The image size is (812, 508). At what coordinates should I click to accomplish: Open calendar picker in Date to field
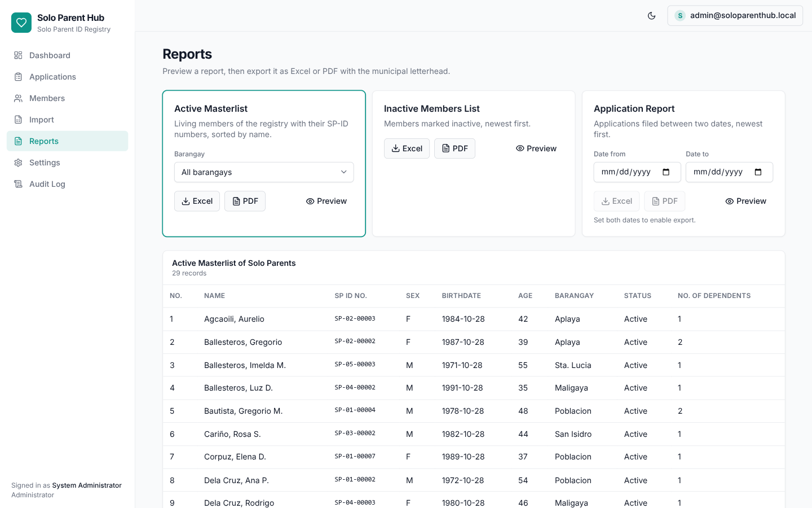(x=758, y=172)
